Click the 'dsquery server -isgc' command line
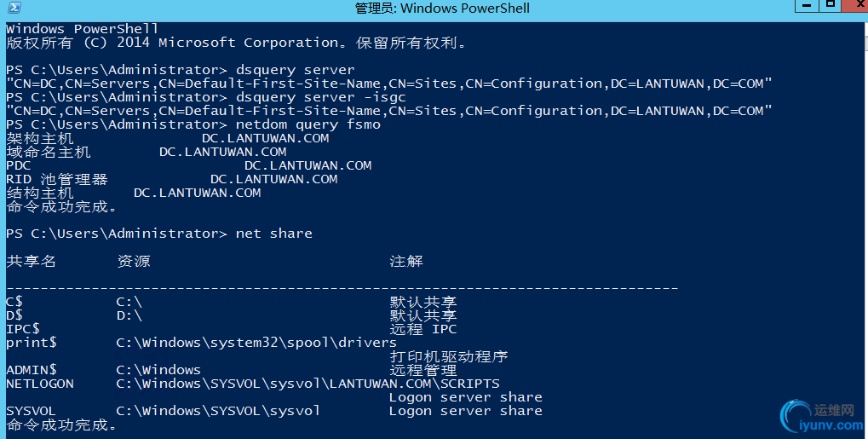Viewport: 868px width, 439px height. [206, 97]
